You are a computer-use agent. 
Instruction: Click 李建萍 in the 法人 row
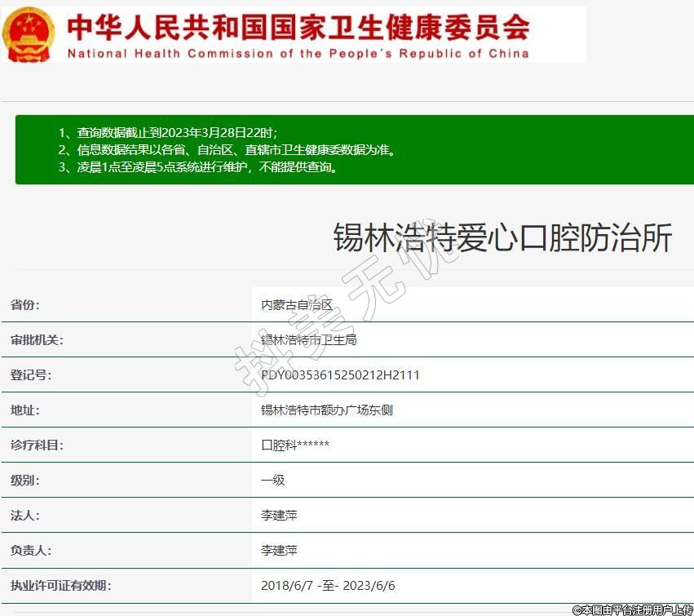pyautogui.click(x=279, y=516)
